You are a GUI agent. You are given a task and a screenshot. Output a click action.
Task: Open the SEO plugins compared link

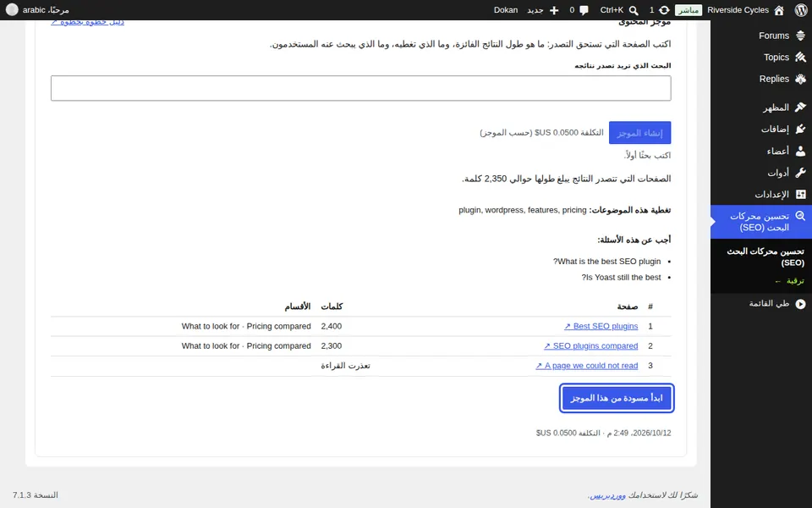[591, 345]
